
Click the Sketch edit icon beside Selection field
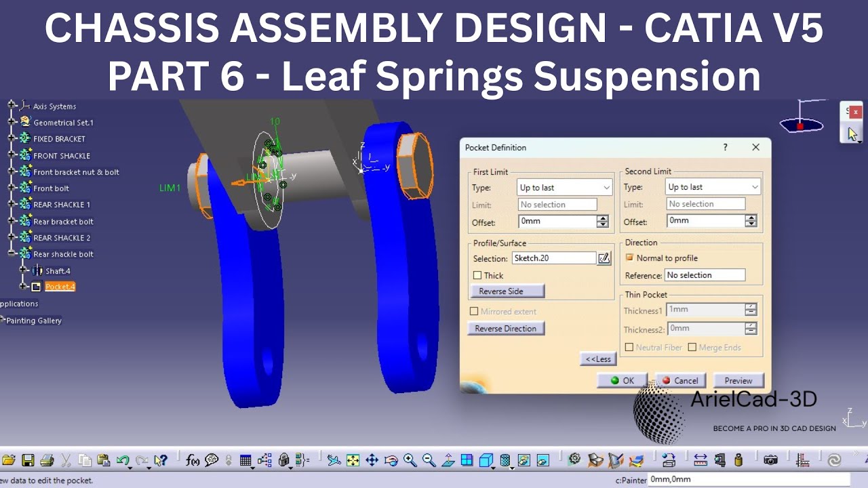(x=604, y=258)
